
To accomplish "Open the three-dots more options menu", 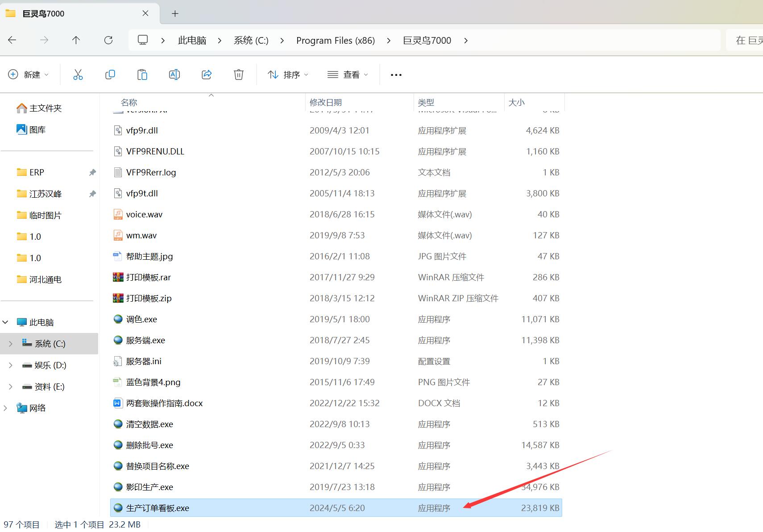I will 396,75.
